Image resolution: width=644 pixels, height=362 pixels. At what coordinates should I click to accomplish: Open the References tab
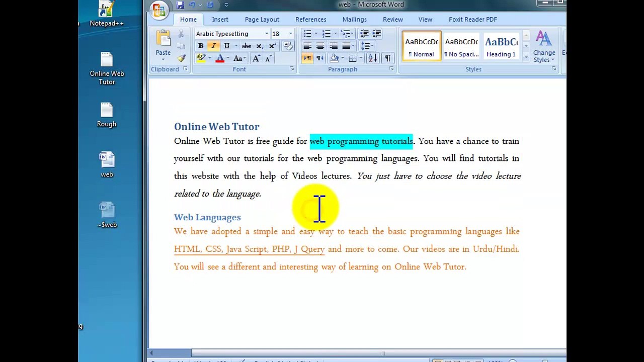[x=311, y=19]
